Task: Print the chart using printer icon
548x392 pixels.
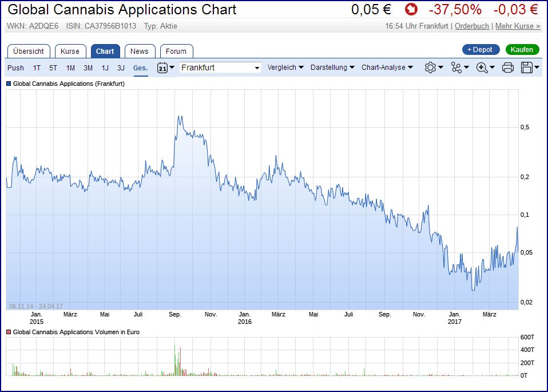Action: pyautogui.click(x=507, y=68)
